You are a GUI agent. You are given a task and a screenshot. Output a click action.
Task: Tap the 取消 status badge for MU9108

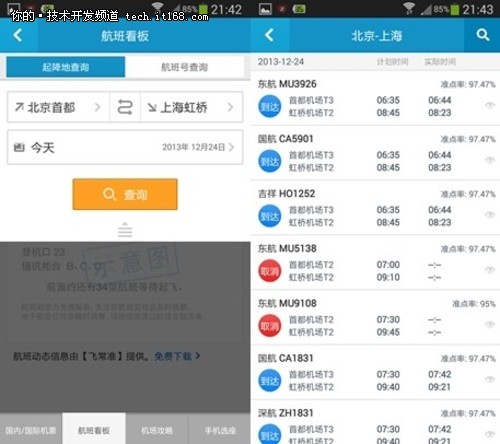[270, 326]
